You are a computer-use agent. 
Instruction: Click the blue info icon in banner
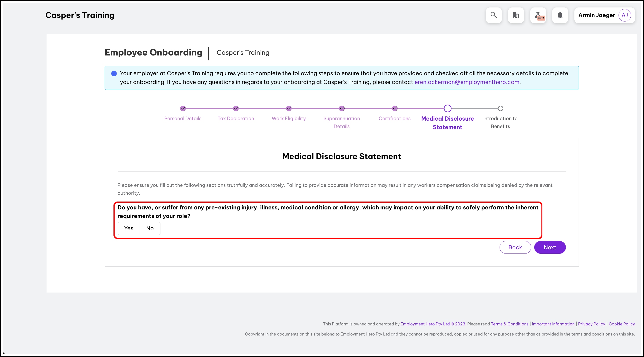(114, 73)
